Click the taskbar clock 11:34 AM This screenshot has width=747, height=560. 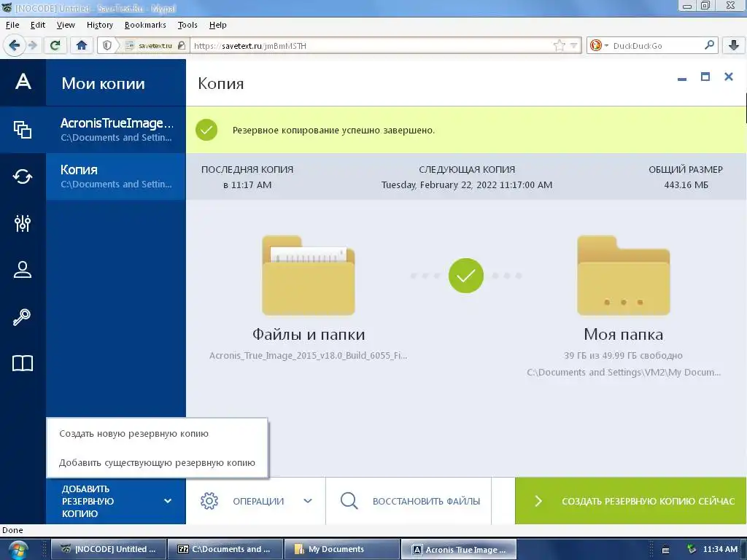coord(720,549)
